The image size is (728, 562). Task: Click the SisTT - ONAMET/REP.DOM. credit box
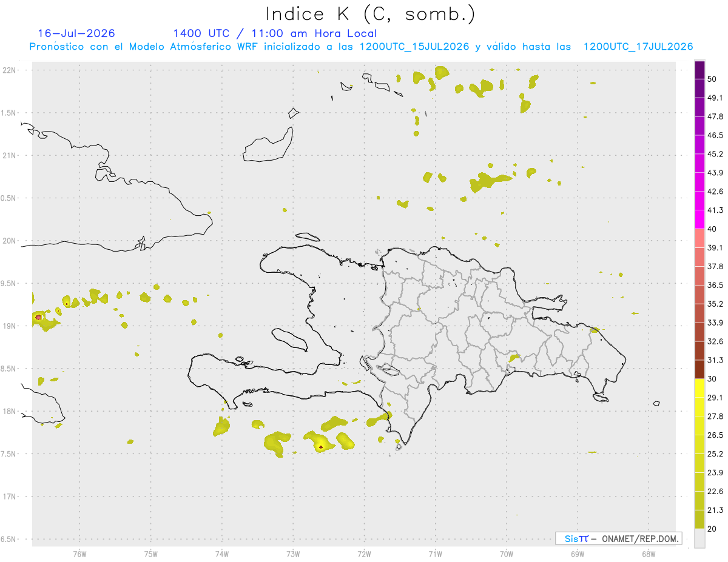tap(618, 538)
